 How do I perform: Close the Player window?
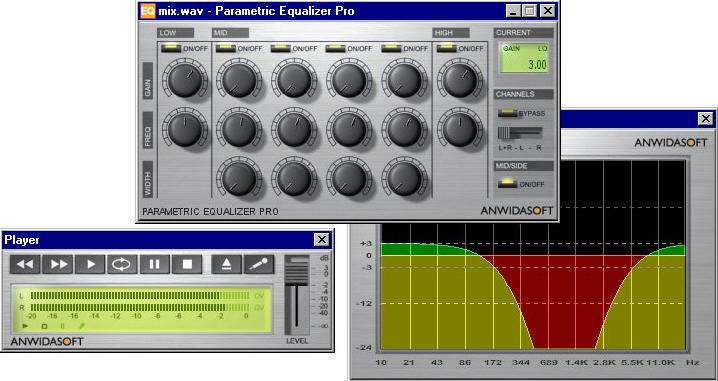pos(321,239)
